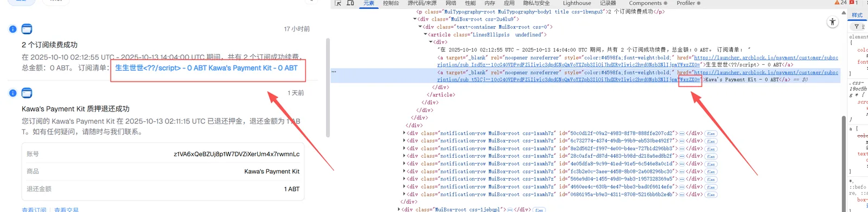
Task: Expand notification-row with id 4e05dfa8
Action: coord(405,164)
